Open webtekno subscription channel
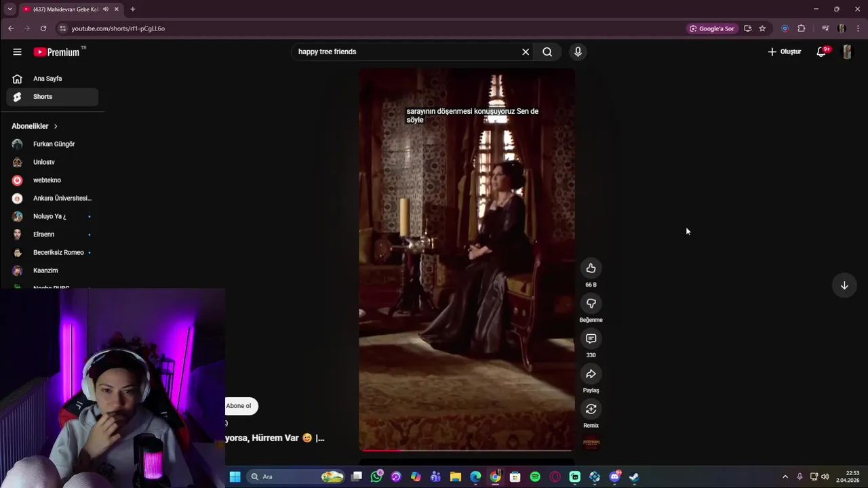The height and width of the screenshot is (488, 868). pyautogui.click(x=52, y=180)
